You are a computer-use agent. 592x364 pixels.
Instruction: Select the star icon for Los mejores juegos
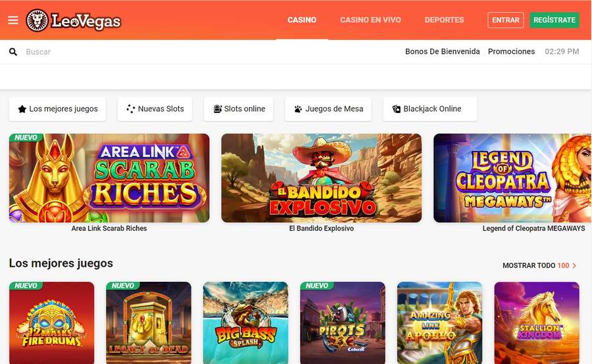22,109
